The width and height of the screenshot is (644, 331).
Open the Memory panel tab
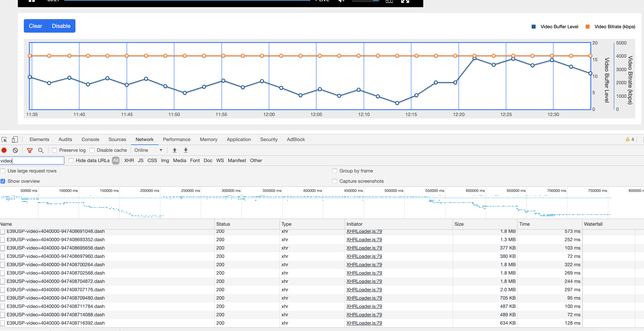(x=208, y=139)
